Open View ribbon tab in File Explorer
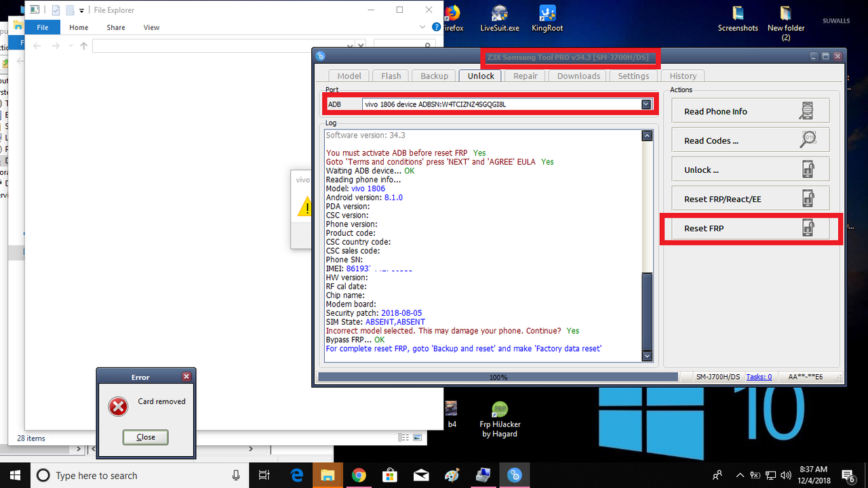 click(x=151, y=27)
